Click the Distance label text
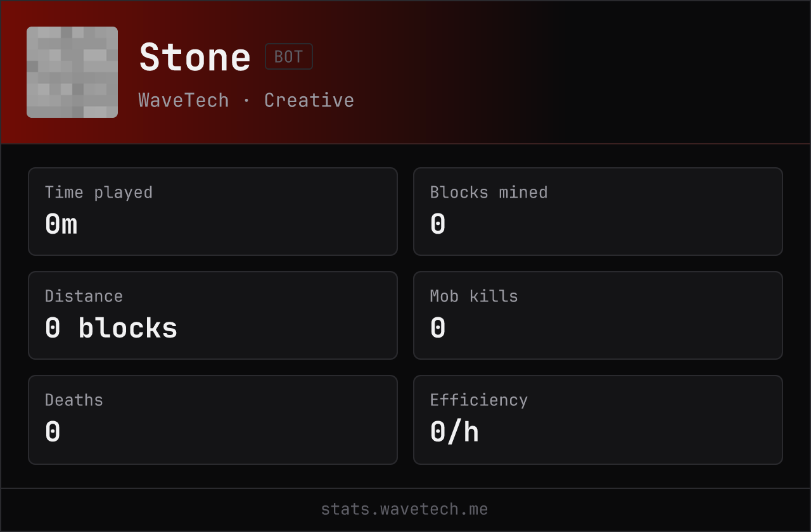Image resolution: width=811 pixels, height=532 pixels. tap(84, 296)
